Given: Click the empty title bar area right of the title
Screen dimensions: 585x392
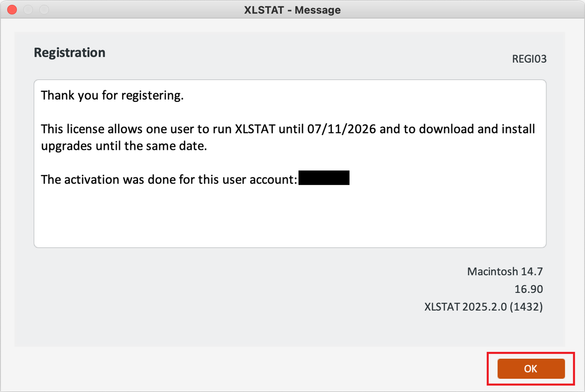Looking at the screenshot, I should tap(457, 10).
